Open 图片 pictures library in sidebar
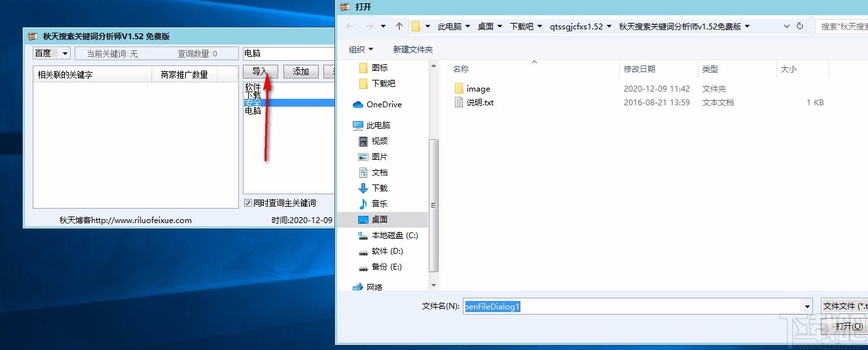Screen dimensions: 868x350 point(373,156)
